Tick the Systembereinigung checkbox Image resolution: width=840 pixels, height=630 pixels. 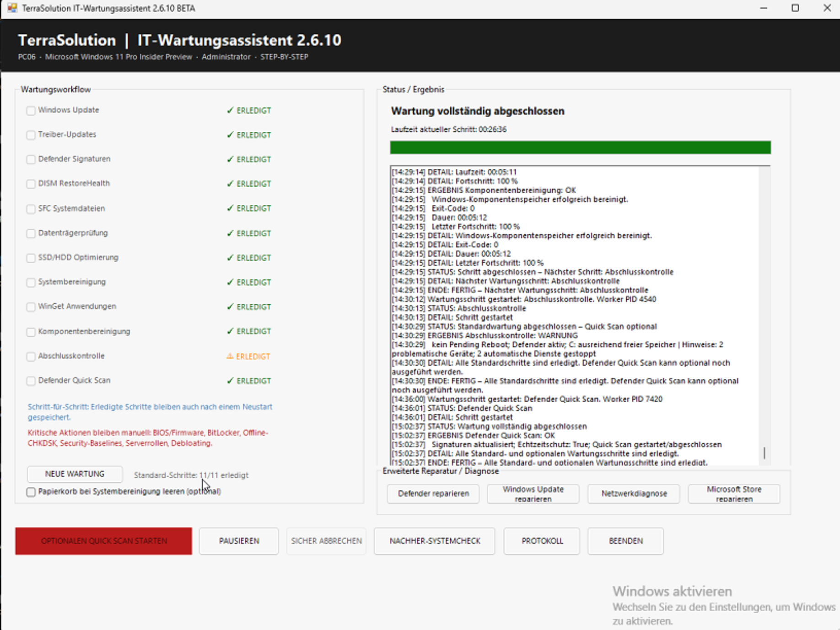coord(31,282)
